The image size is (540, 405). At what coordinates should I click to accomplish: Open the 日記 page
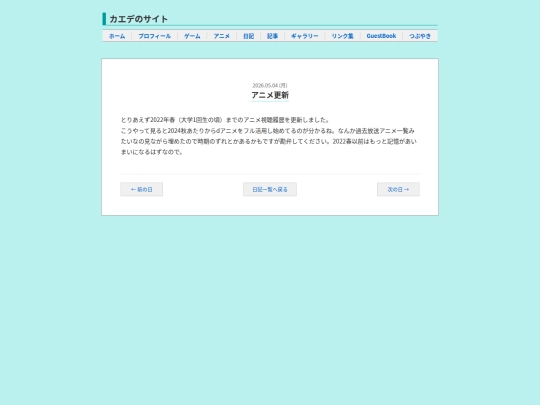[x=249, y=36]
